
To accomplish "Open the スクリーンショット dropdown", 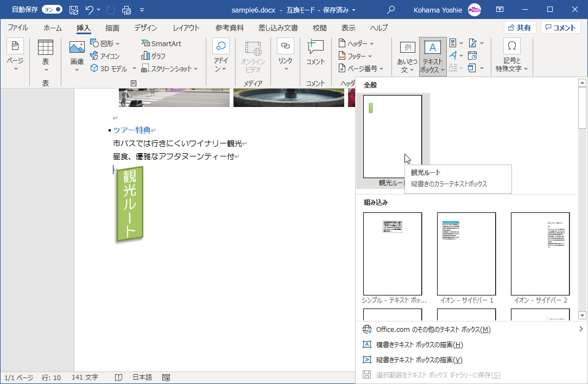I will (x=170, y=68).
